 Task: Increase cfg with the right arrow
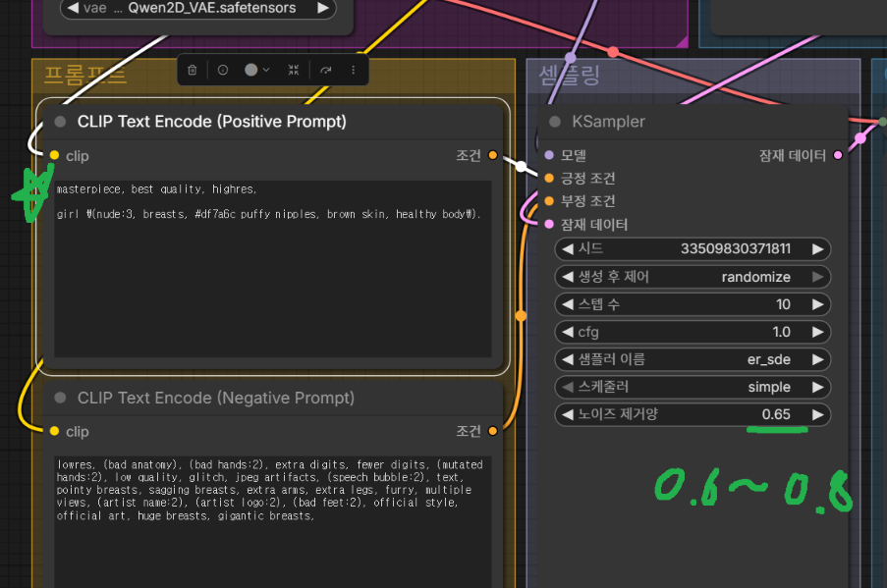(x=817, y=332)
